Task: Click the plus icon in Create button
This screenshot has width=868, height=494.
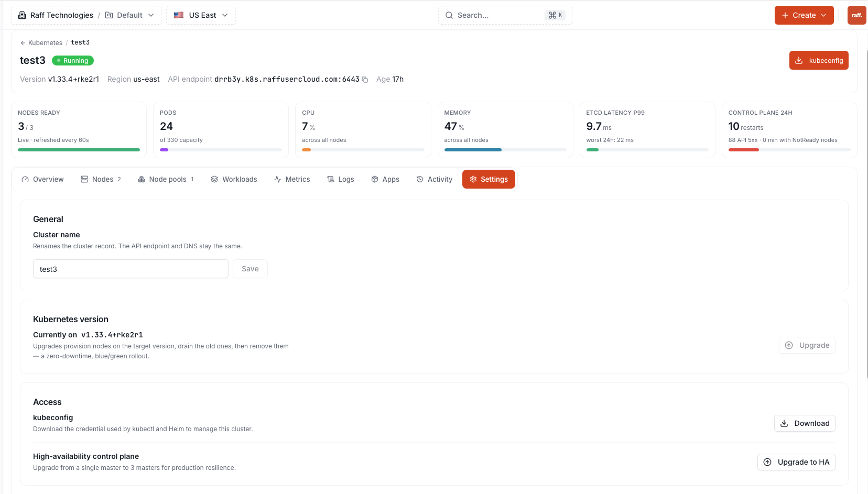Action: [785, 15]
